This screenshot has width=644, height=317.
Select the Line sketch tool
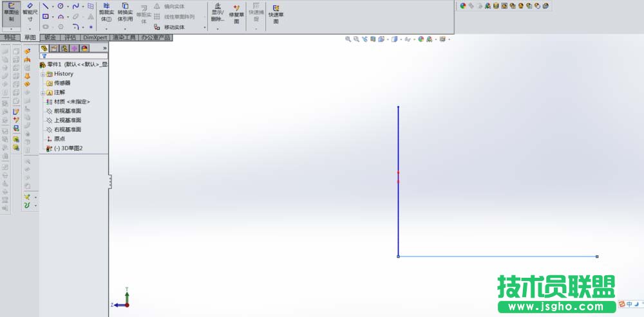point(46,6)
